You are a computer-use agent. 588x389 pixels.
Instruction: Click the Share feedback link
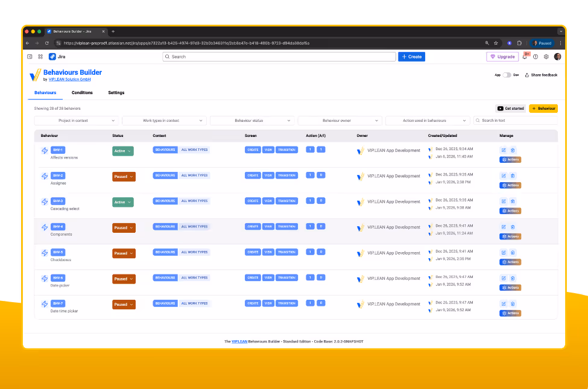point(541,75)
